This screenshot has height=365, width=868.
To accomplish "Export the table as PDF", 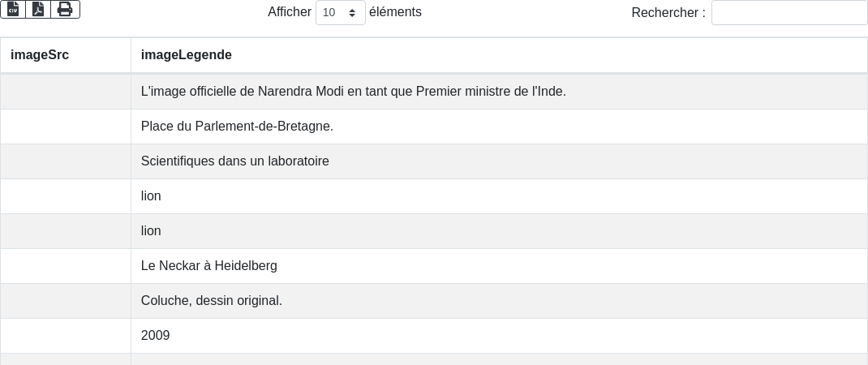I will [x=38, y=9].
